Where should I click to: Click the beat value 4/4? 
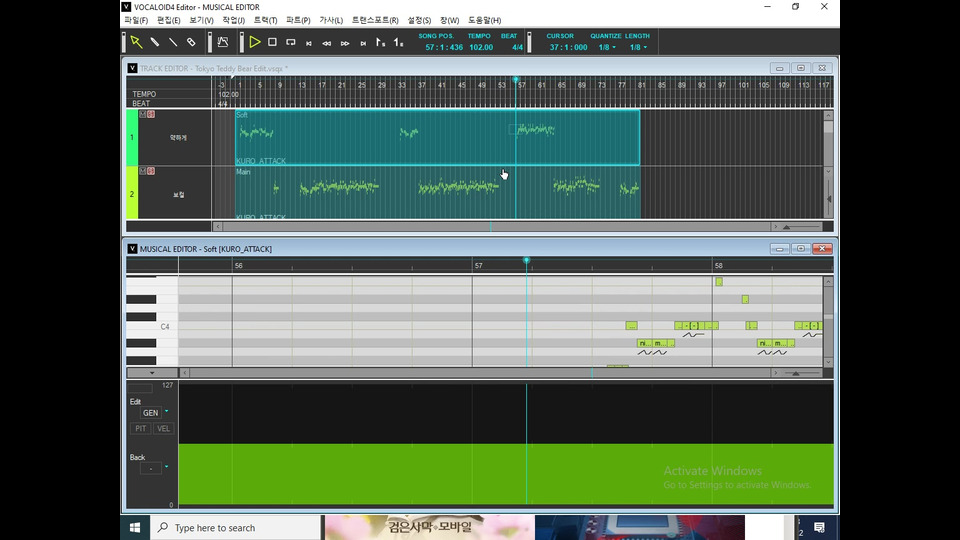coord(517,47)
